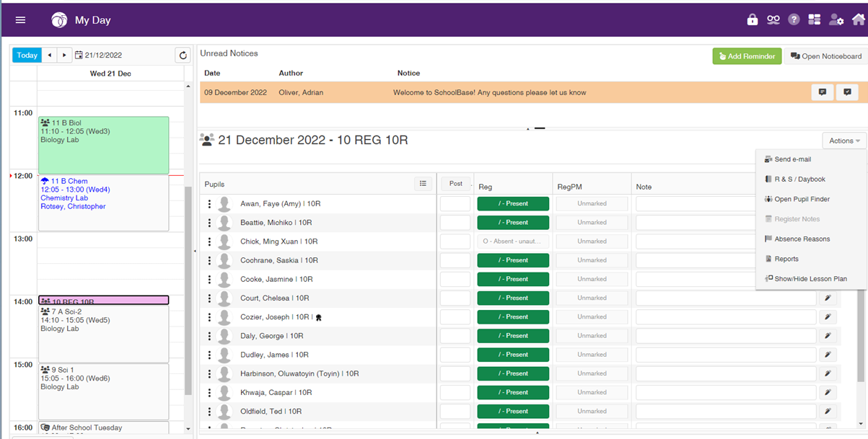The width and height of the screenshot is (868, 439).
Task: Click the user settings icon
Action: pos(836,19)
